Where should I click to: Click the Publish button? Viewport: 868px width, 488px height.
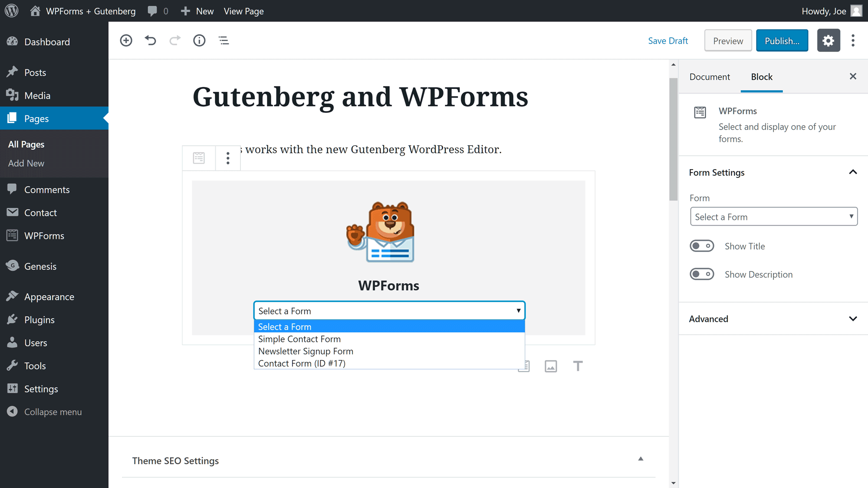(782, 40)
